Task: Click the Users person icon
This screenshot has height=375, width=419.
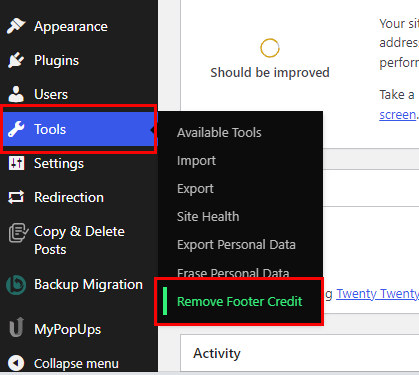Action: (x=16, y=94)
